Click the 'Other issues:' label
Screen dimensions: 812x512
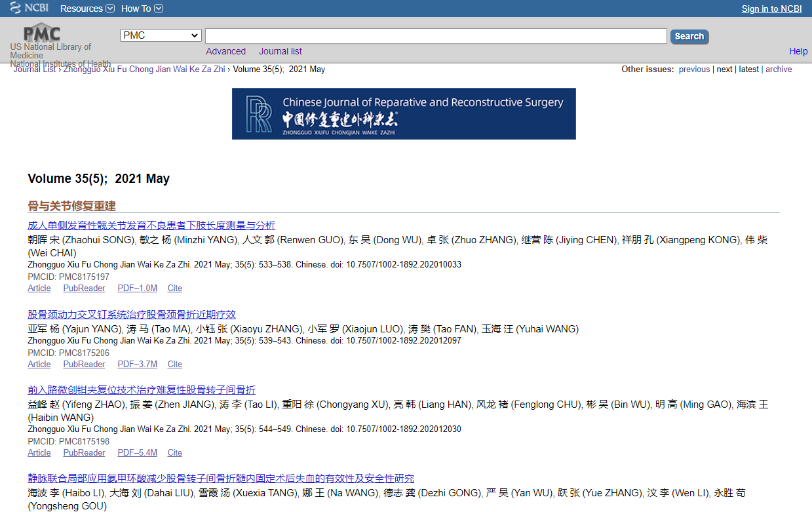[648, 69]
